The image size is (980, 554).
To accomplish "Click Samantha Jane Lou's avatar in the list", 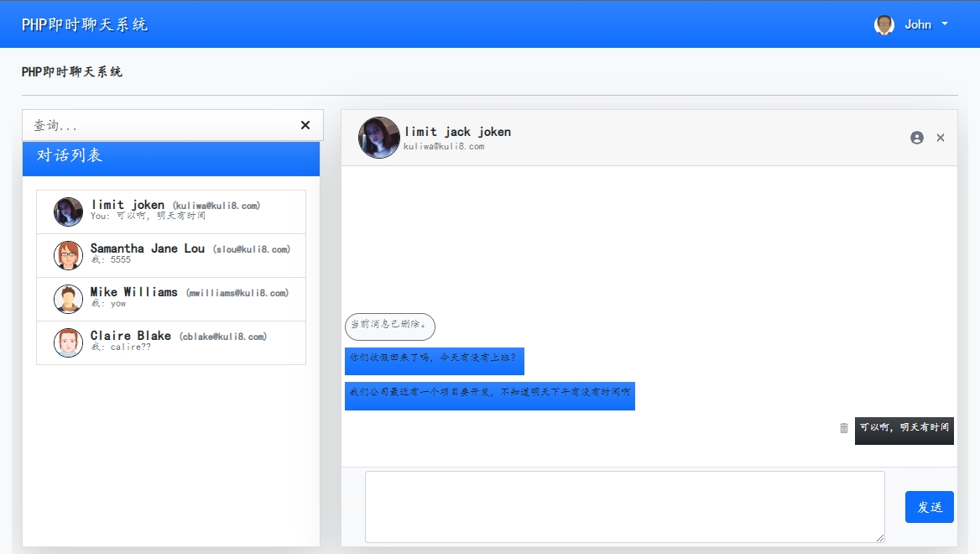I will 68,255.
